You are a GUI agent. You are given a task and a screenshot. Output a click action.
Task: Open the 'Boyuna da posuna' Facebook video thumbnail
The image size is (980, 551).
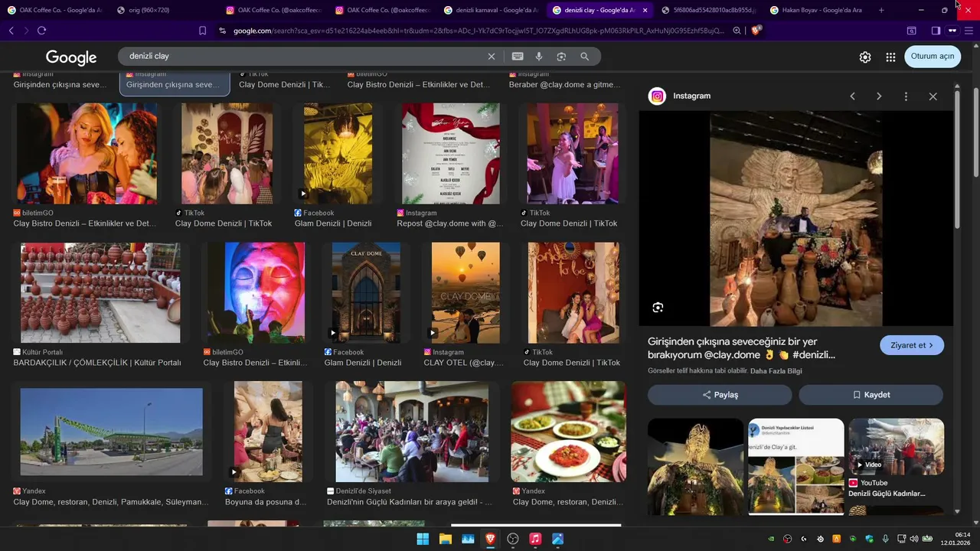click(x=268, y=432)
